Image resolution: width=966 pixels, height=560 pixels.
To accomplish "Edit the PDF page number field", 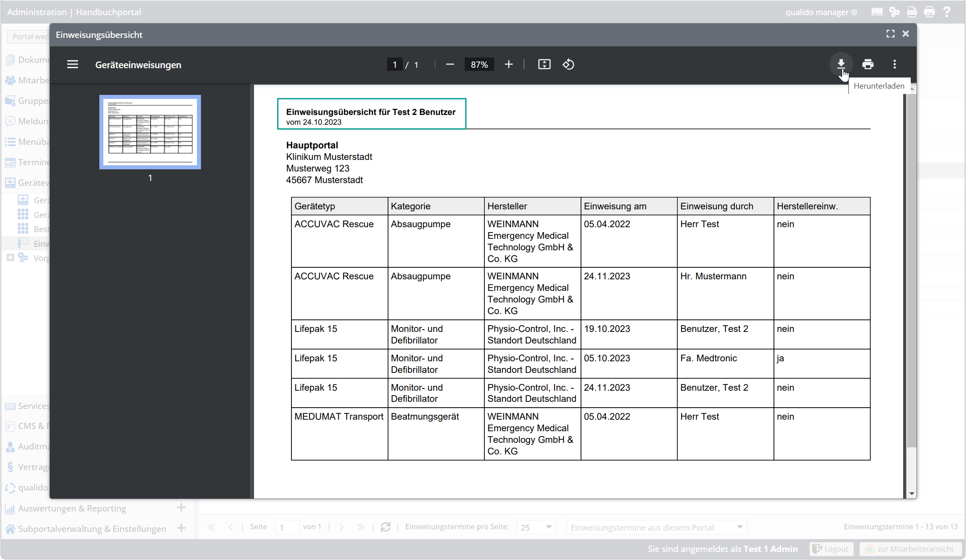I will click(x=395, y=65).
